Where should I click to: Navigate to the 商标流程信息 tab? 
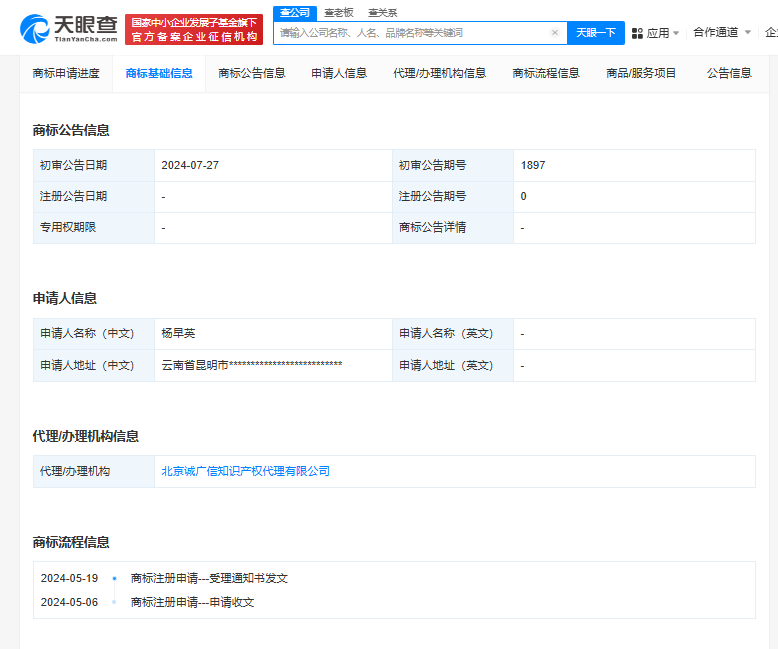pos(546,73)
